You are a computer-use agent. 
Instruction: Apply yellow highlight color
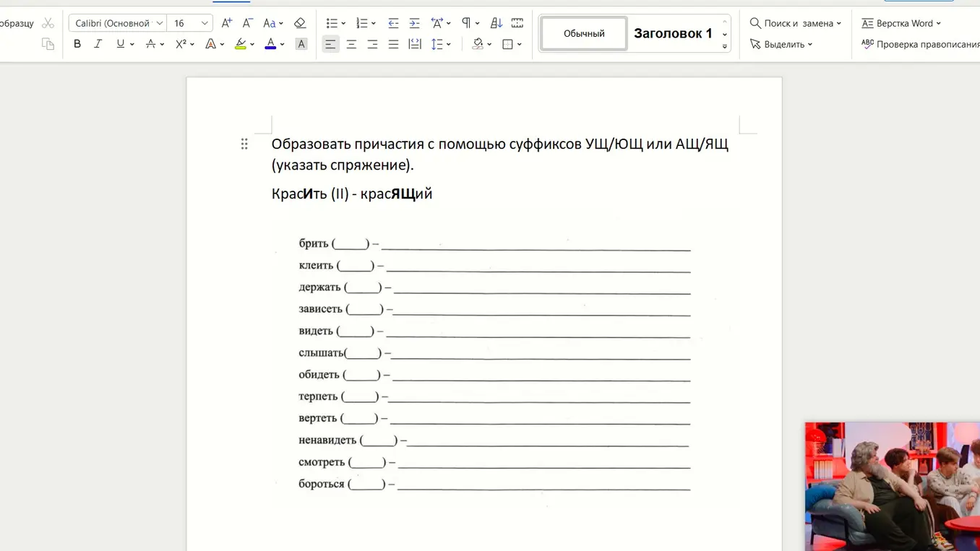coord(241,44)
